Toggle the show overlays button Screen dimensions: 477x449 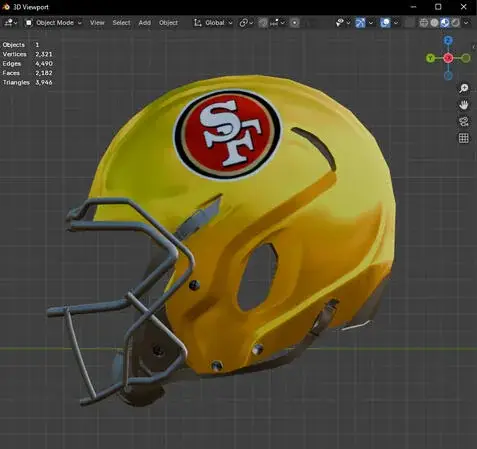tap(385, 23)
